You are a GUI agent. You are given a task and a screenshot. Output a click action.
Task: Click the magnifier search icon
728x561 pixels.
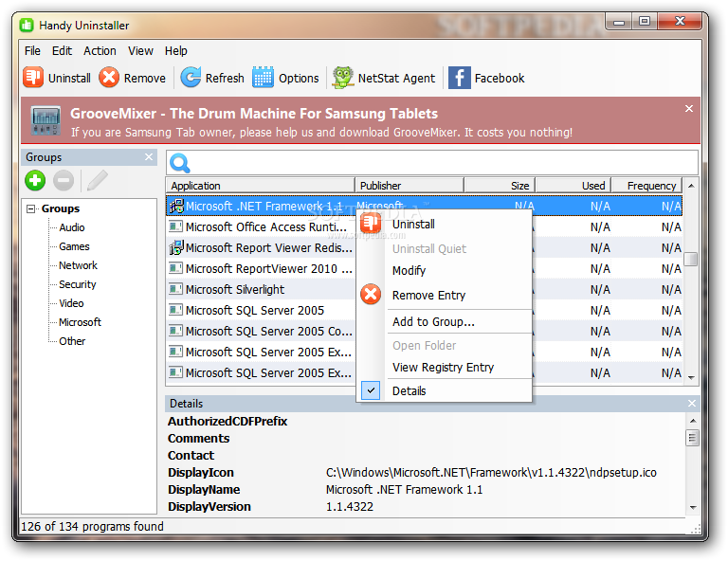pos(180,163)
